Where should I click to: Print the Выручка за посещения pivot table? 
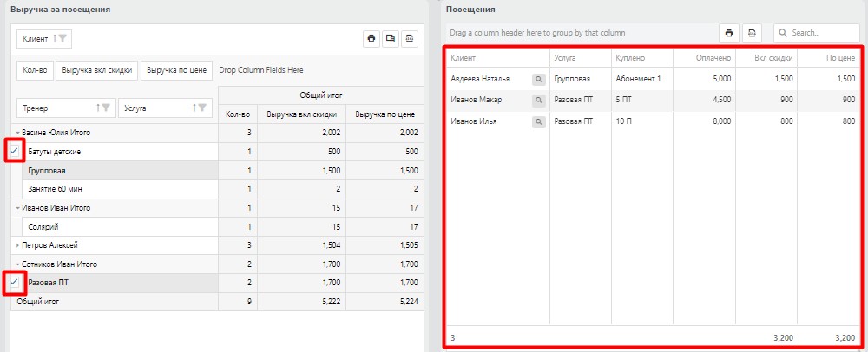click(372, 39)
